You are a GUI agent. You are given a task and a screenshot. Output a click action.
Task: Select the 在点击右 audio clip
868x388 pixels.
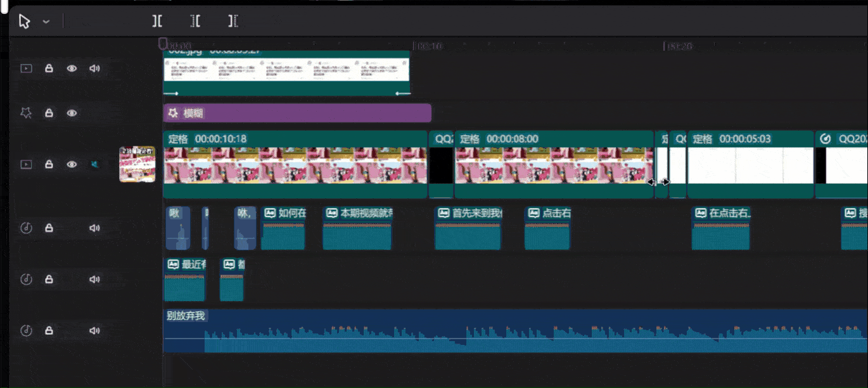click(721, 228)
